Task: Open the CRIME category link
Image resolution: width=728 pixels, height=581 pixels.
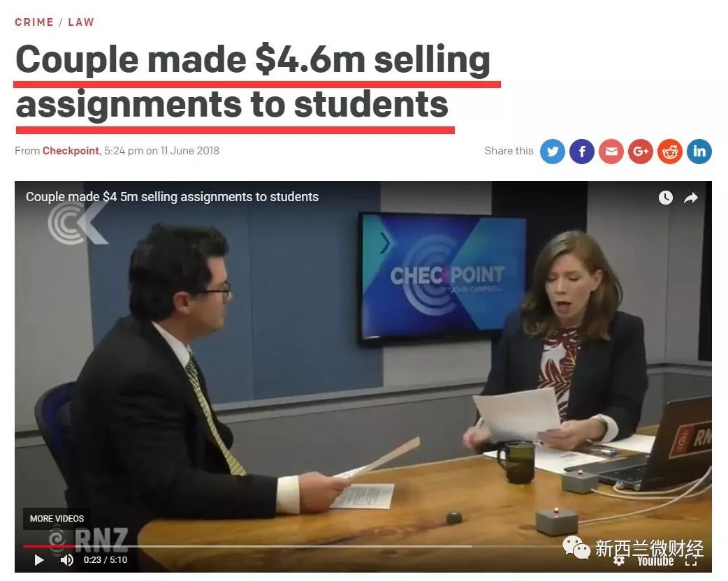Action: click(x=34, y=22)
